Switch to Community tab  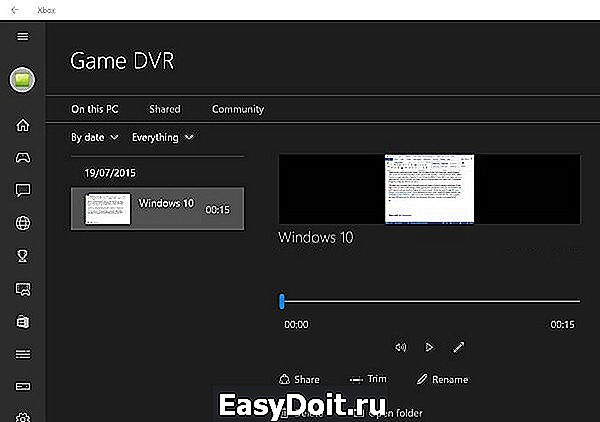tap(238, 109)
